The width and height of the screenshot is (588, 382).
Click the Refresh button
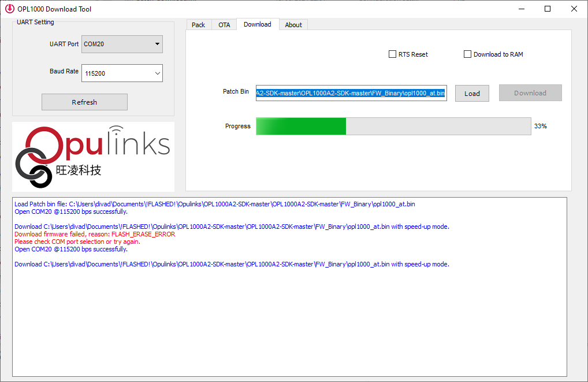(x=84, y=102)
